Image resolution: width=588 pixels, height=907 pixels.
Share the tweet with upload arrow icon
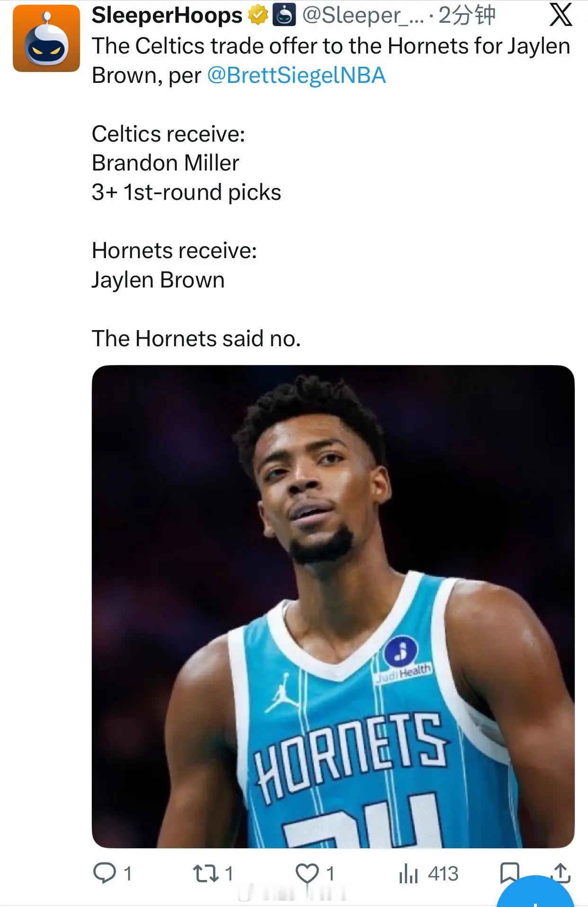pyautogui.click(x=561, y=873)
